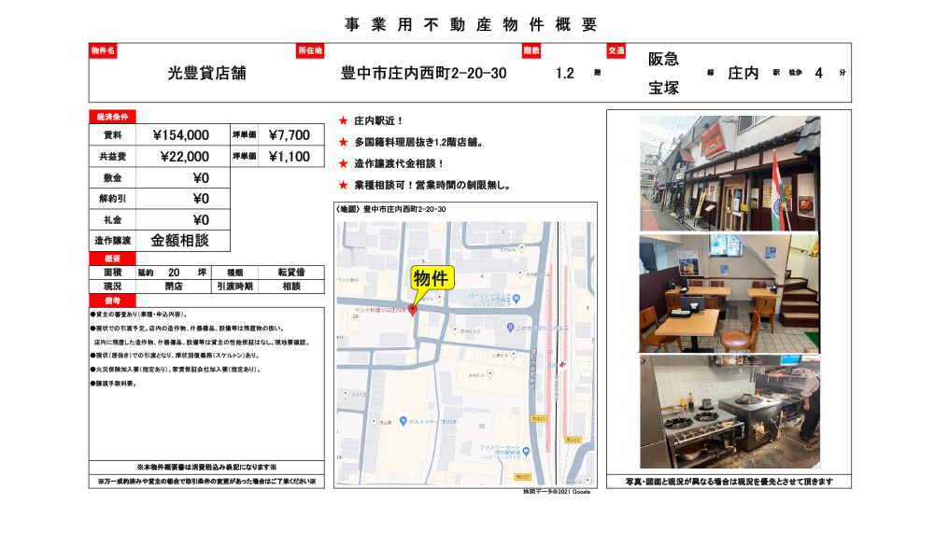934x560 pixels.
Task: Click the ローソンドラッグ store pin on the map
Action: 518,299
